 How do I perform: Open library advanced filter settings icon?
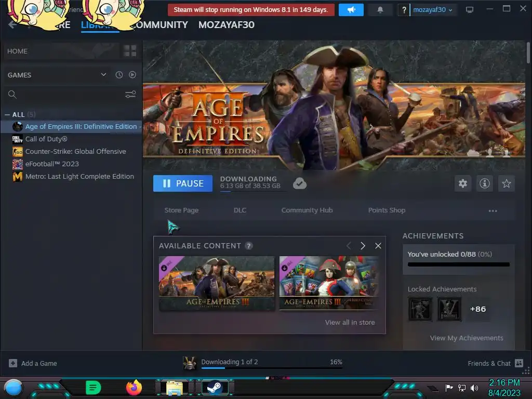[x=130, y=95]
